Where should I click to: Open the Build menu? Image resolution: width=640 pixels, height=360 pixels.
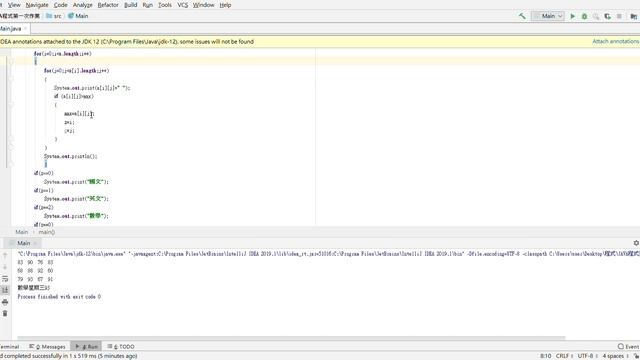pyautogui.click(x=131, y=5)
